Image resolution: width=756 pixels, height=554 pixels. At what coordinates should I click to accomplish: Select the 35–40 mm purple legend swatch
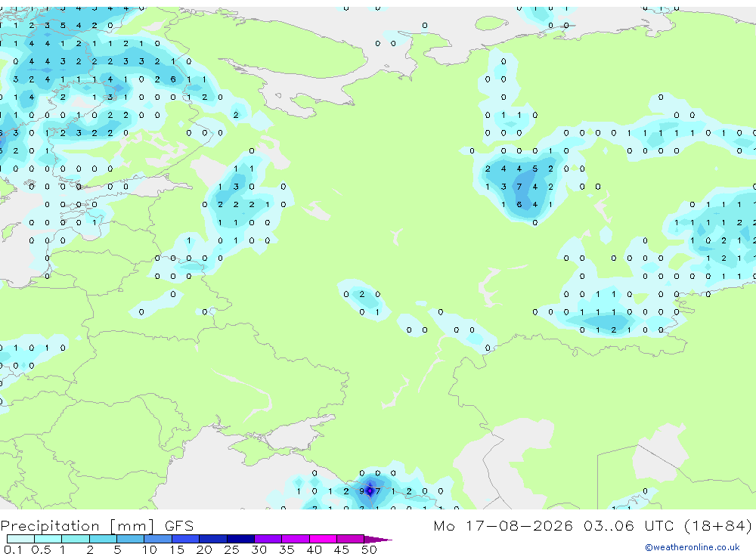tap(295, 539)
